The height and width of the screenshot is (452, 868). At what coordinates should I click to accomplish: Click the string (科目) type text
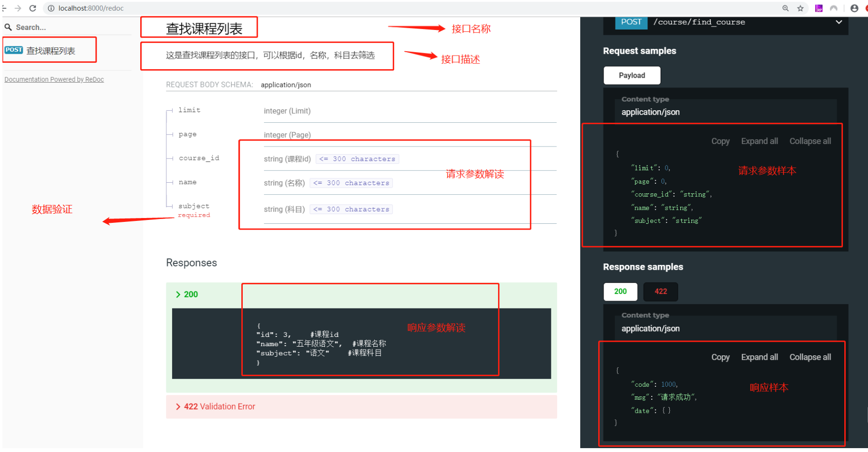(x=284, y=209)
